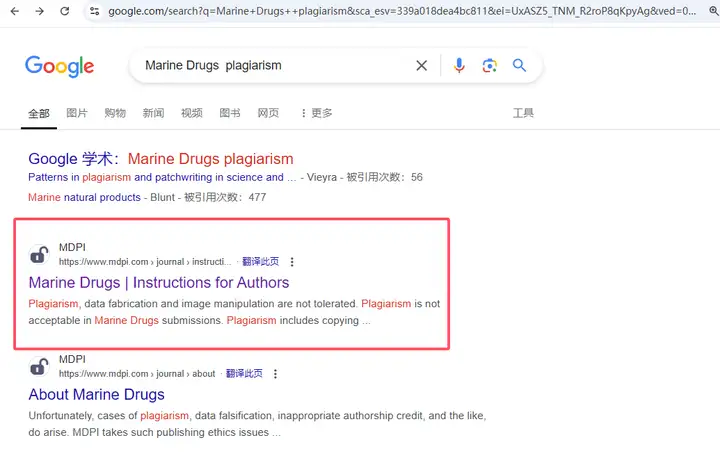Switch to the 网页 tab
The width and height of the screenshot is (720, 472).
click(x=268, y=113)
